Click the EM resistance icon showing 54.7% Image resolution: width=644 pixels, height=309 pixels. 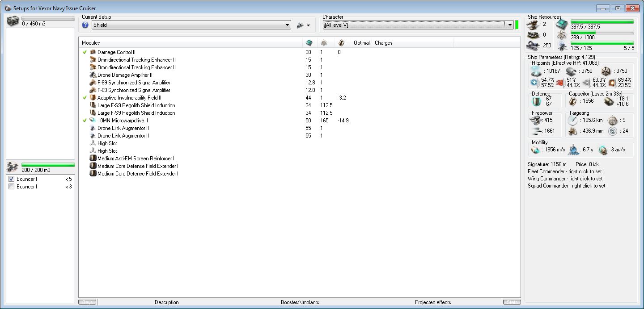click(x=535, y=82)
